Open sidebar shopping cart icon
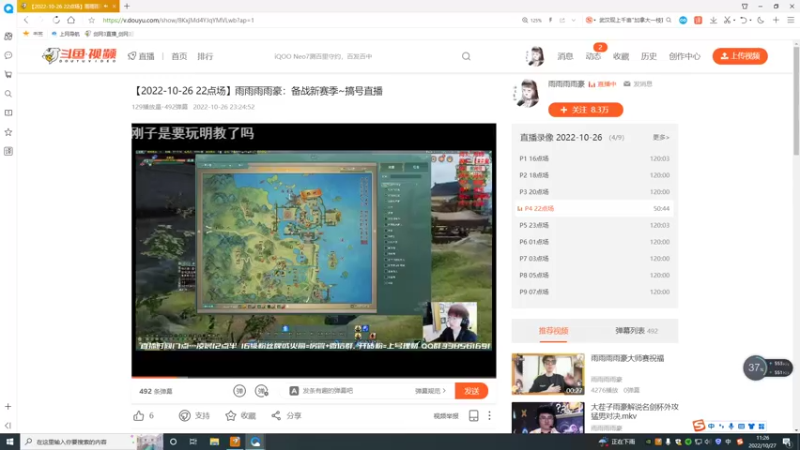The height and width of the screenshot is (450, 800). pos(8,74)
